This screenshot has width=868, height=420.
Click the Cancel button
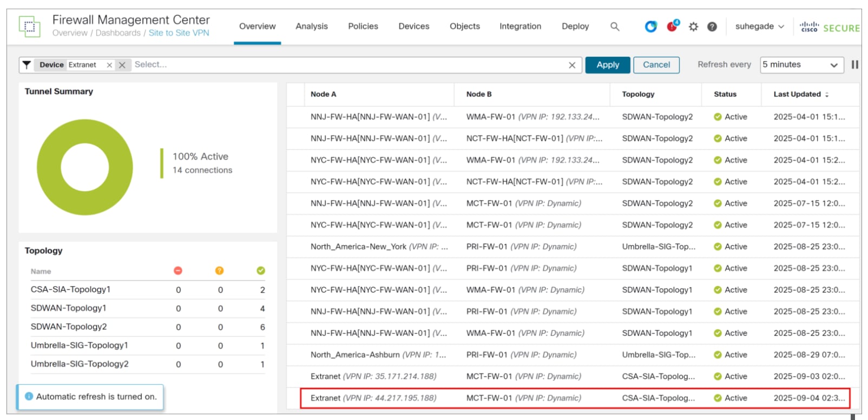point(656,65)
